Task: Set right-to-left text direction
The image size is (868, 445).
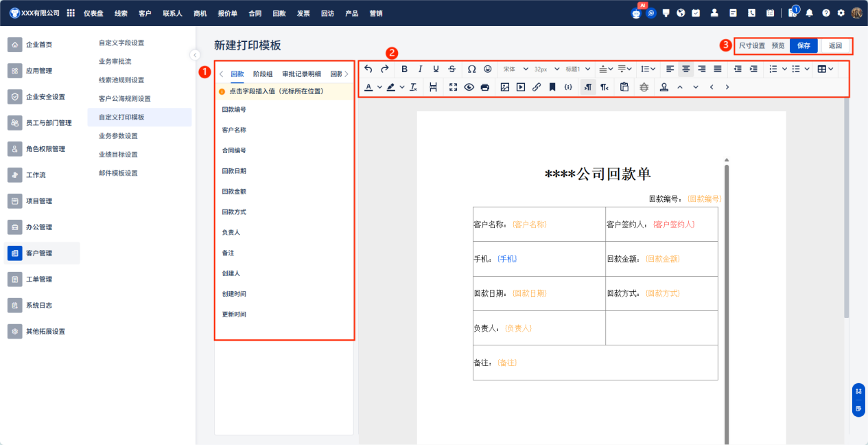Action: [604, 87]
